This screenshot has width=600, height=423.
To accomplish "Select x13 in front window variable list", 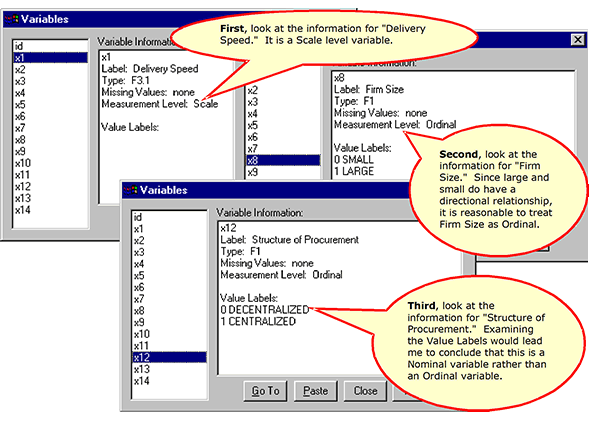I will 169,369.
